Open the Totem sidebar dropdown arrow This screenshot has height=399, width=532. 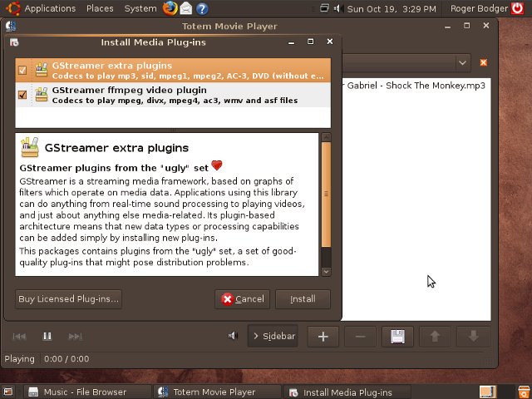point(462,63)
